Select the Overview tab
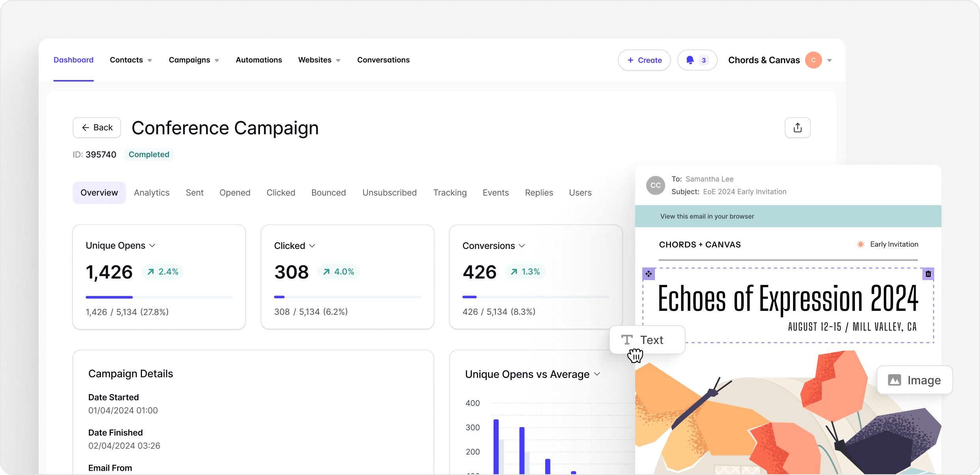This screenshot has height=475, width=980. 99,193
